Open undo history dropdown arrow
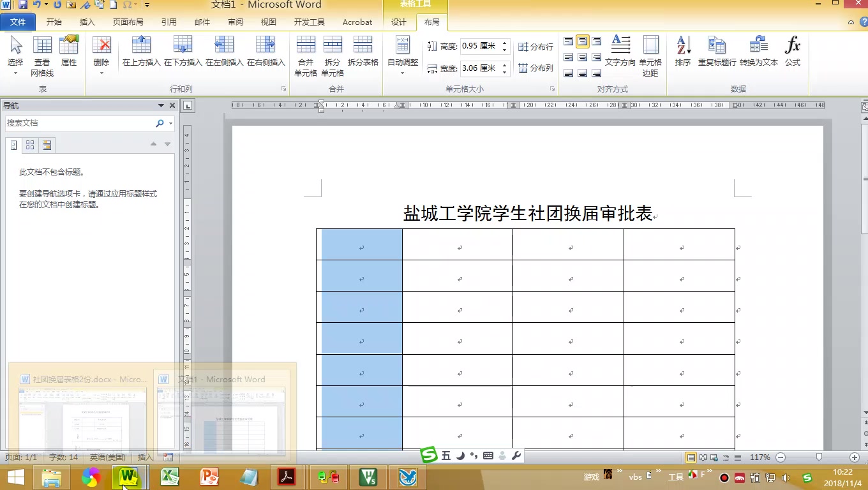868x490 pixels. [46, 5]
